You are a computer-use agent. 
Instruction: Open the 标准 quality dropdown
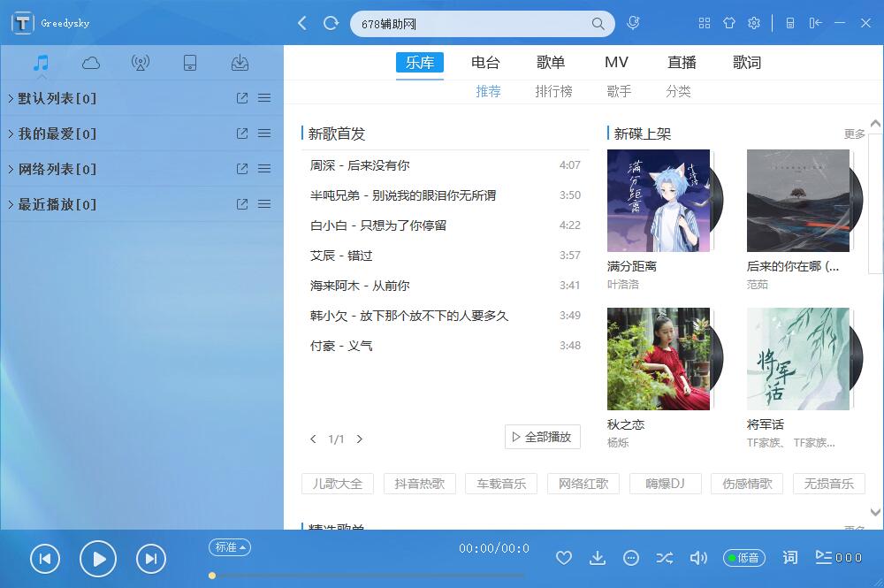click(230, 547)
